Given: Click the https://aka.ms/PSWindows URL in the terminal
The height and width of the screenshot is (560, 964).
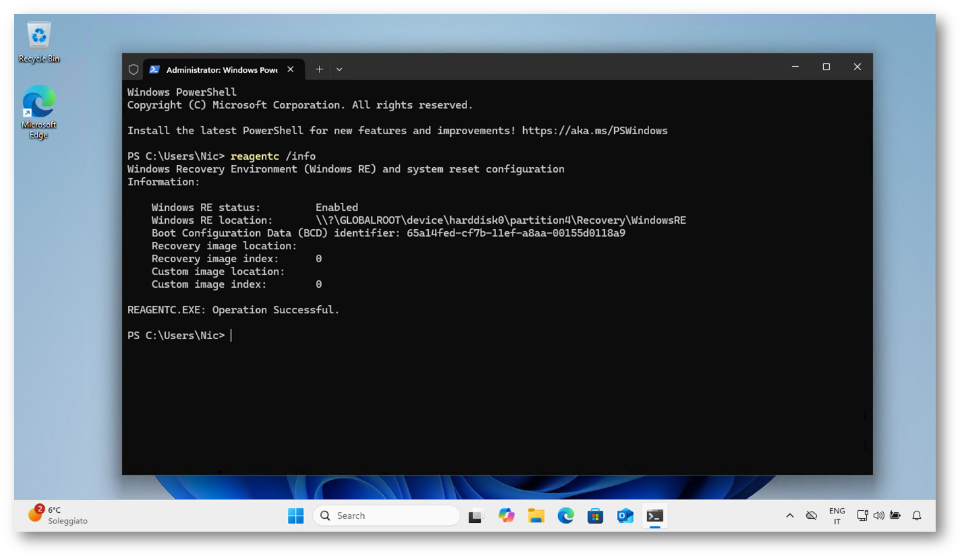Looking at the screenshot, I should tap(595, 131).
